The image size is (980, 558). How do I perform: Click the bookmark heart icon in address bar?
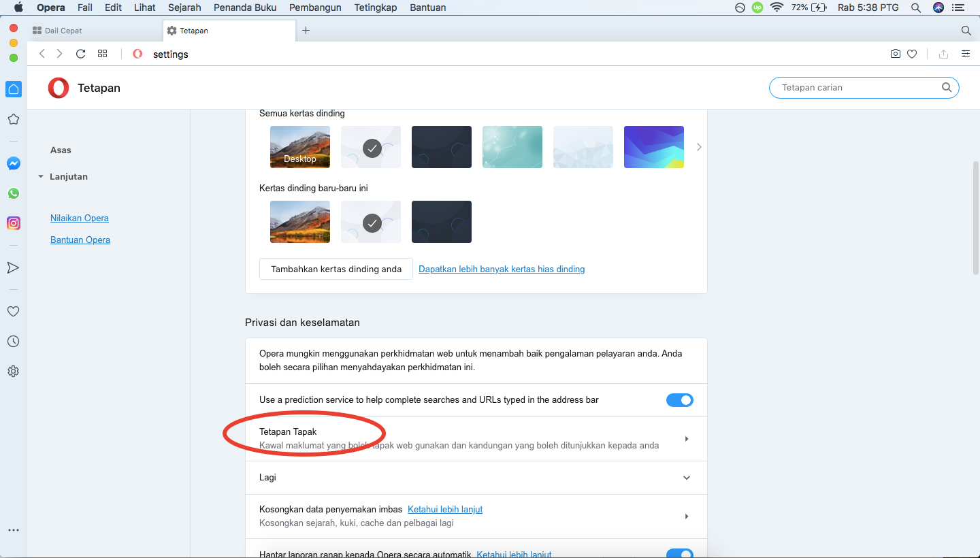click(912, 54)
